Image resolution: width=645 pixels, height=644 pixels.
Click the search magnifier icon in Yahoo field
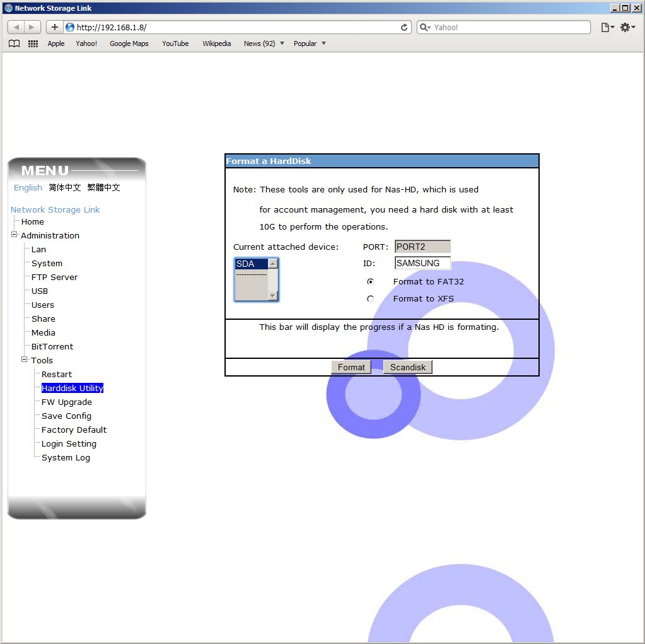[x=425, y=27]
